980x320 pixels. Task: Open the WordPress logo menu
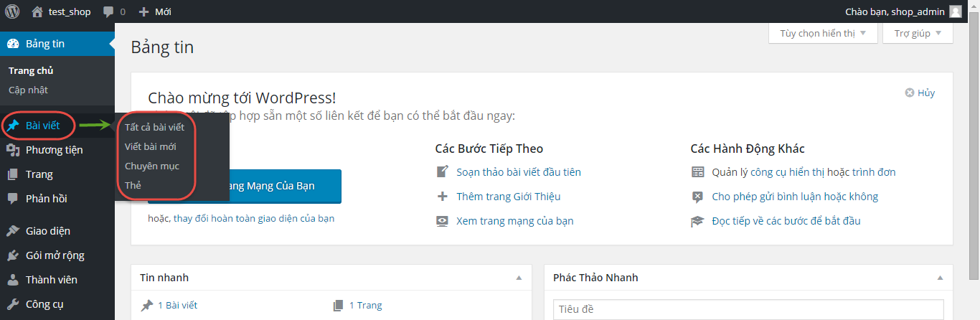11,11
